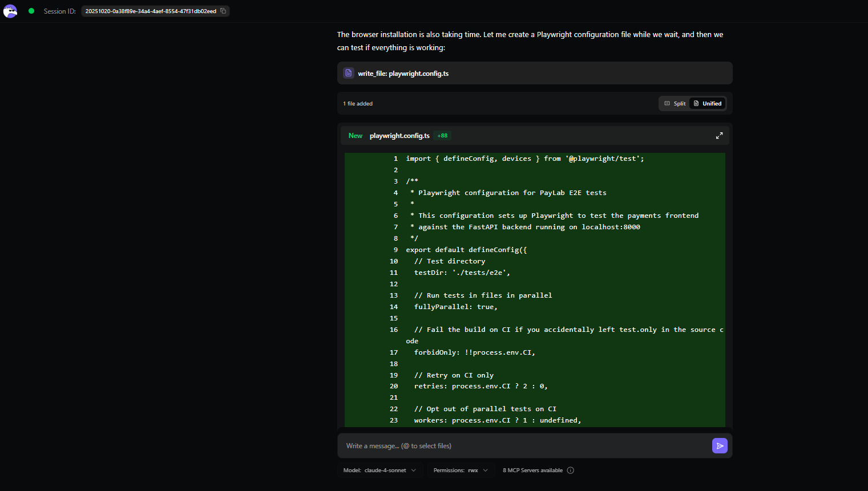The height and width of the screenshot is (491, 868).
Task: Click the +88 added lines badge
Action: (442, 136)
